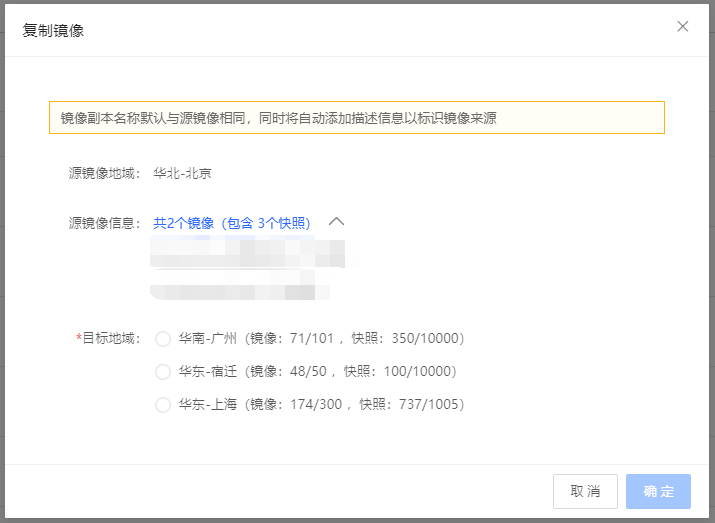Click the 华东-宿迁 quota label text
The width and height of the screenshot is (715, 523).
click(317, 371)
